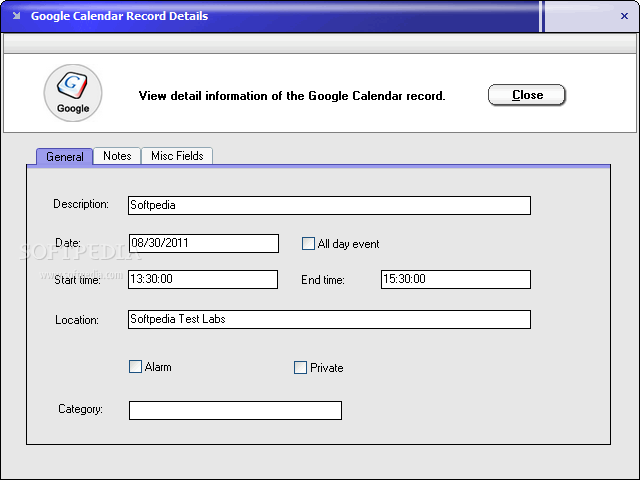Click the Description: label

click(x=81, y=204)
